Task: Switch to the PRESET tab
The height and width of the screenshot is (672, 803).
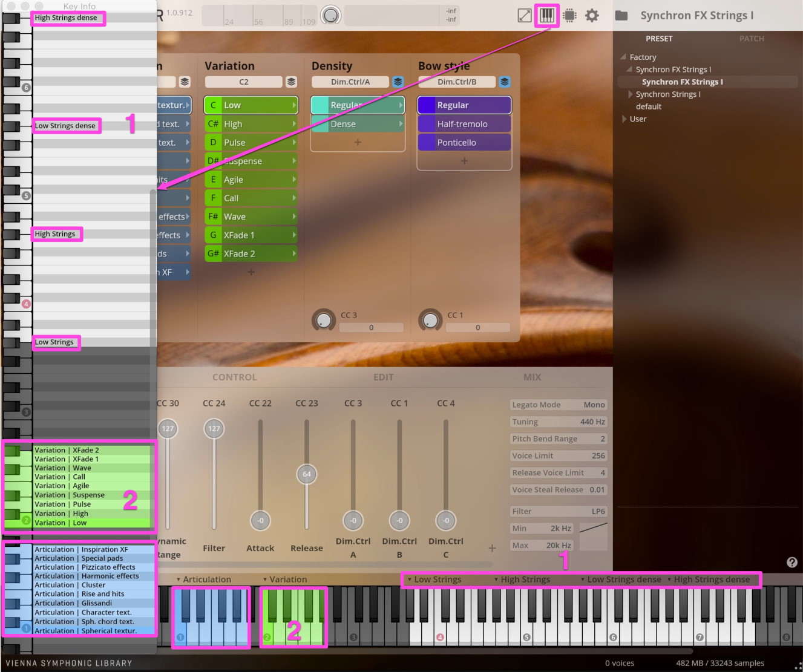Action: 659,39
